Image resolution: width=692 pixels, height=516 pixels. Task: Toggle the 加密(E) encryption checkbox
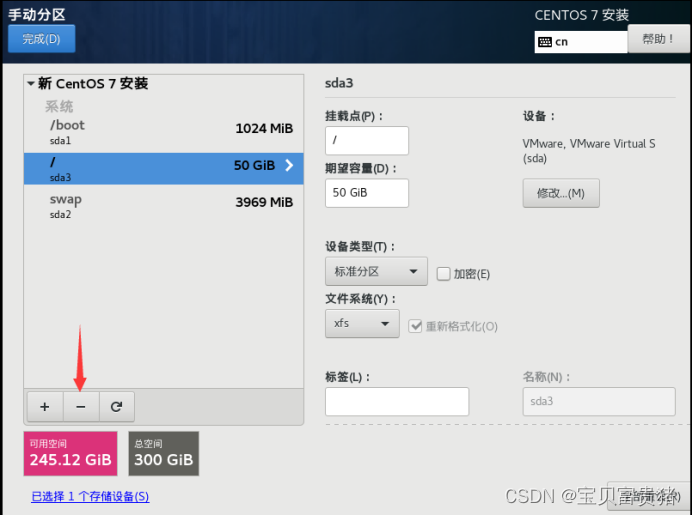click(443, 274)
